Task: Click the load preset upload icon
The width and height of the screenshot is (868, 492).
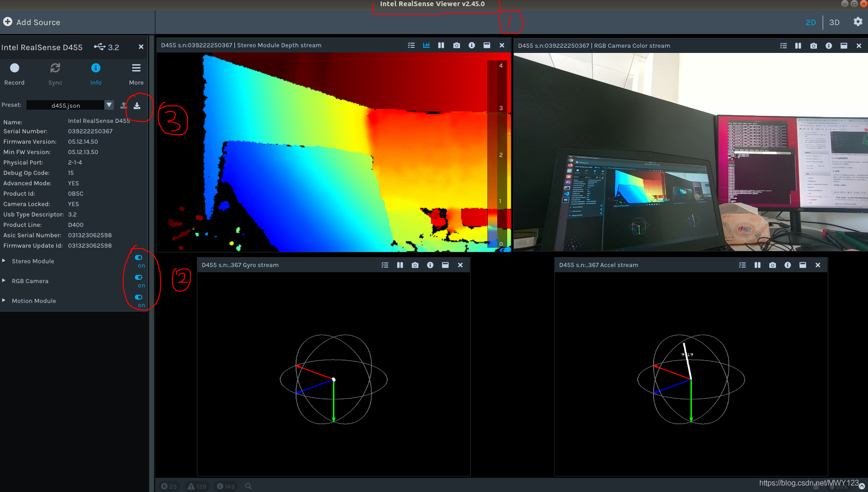Action: click(x=124, y=105)
